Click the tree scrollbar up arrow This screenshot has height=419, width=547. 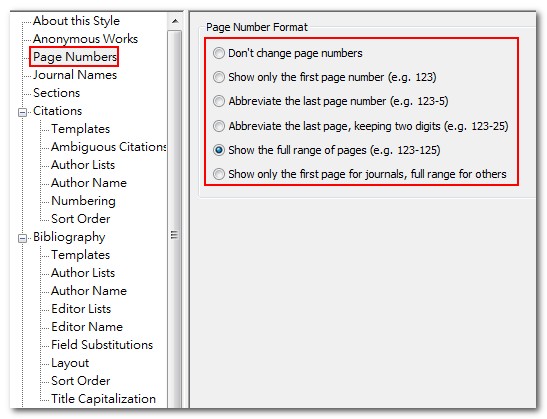point(175,22)
